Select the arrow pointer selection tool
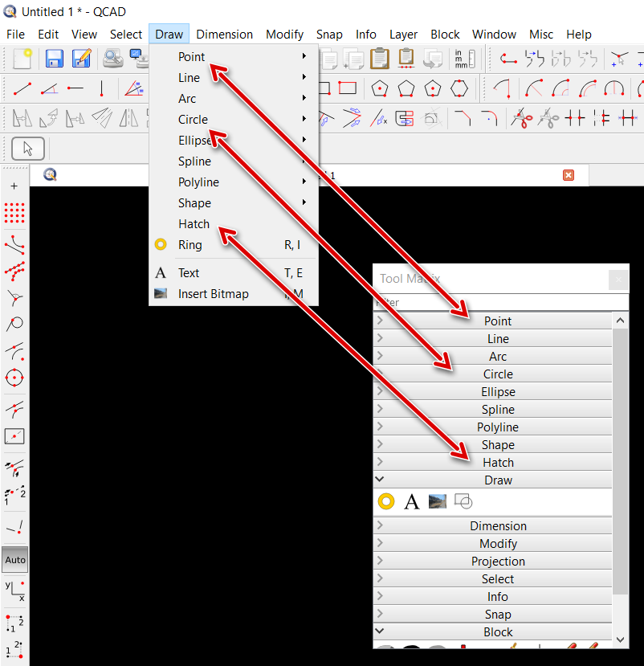This screenshot has width=644, height=666. pyautogui.click(x=28, y=149)
